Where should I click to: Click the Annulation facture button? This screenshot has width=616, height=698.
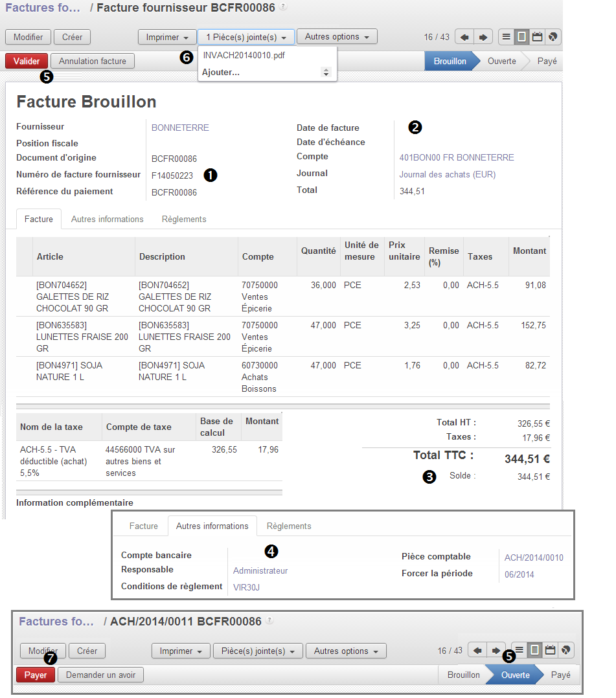(93, 61)
